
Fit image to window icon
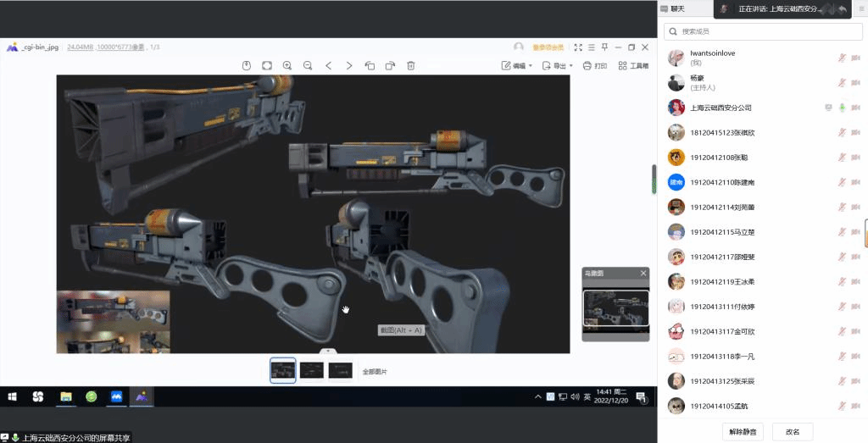pyautogui.click(x=266, y=65)
